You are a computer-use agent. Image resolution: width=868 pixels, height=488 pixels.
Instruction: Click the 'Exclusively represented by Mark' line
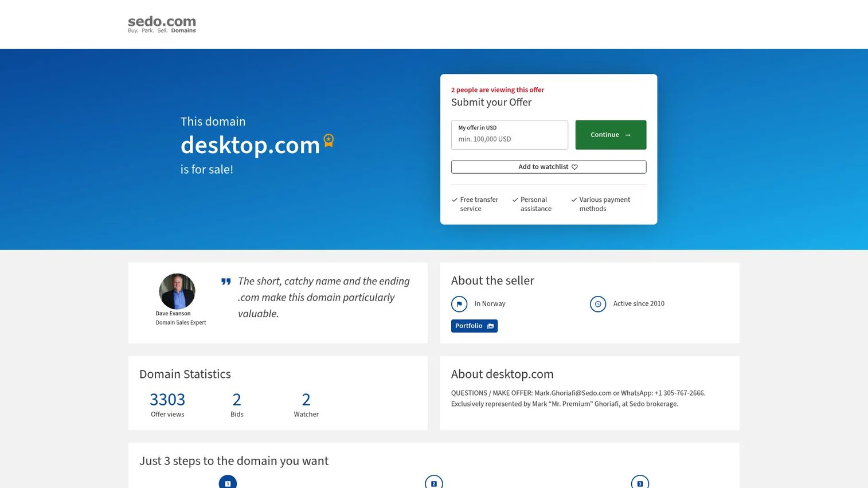565,404
